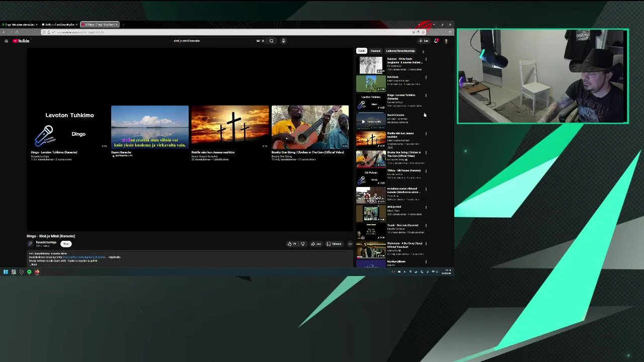This screenshot has height=362, width=644.
Task: Open the Windows Start menu
Action: [6, 272]
